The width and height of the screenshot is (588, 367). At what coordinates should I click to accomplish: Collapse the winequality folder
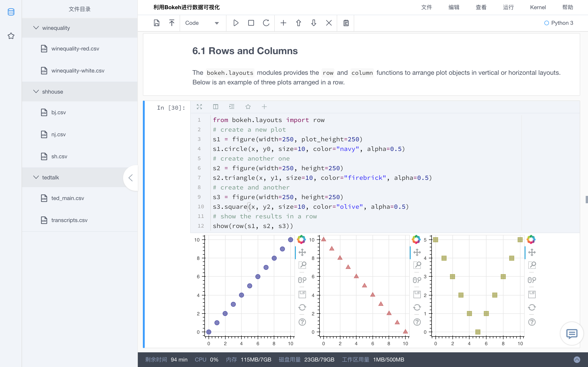36,28
